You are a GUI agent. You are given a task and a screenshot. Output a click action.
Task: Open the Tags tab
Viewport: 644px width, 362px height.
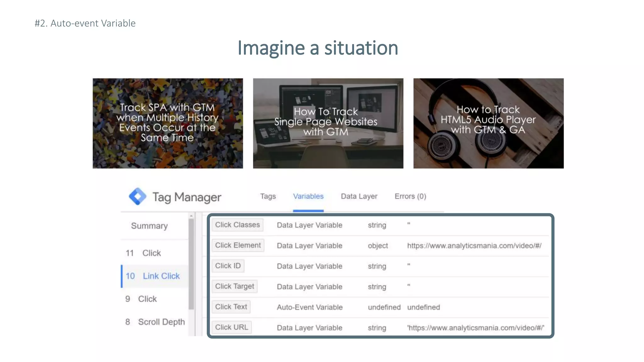point(268,196)
